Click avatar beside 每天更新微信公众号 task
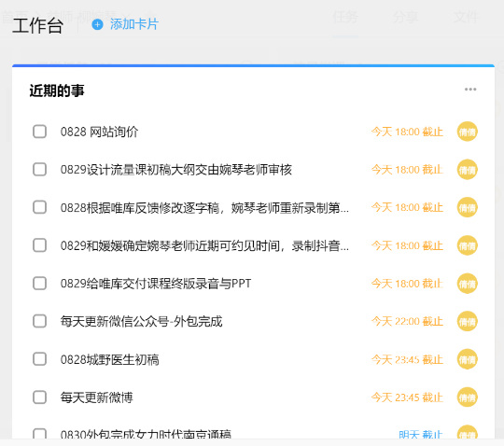 click(x=467, y=321)
